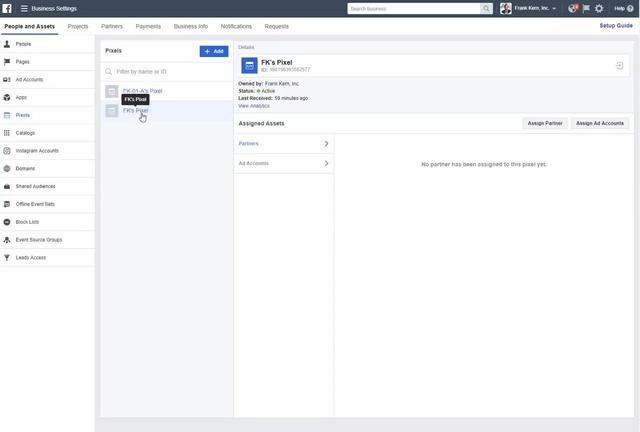Open the Payments tab

[148, 27]
